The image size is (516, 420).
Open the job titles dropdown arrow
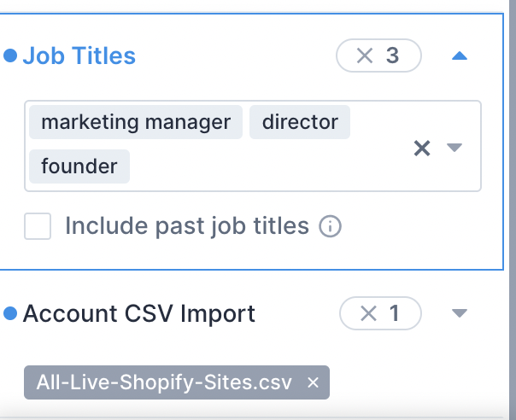(x=454, y=147)
